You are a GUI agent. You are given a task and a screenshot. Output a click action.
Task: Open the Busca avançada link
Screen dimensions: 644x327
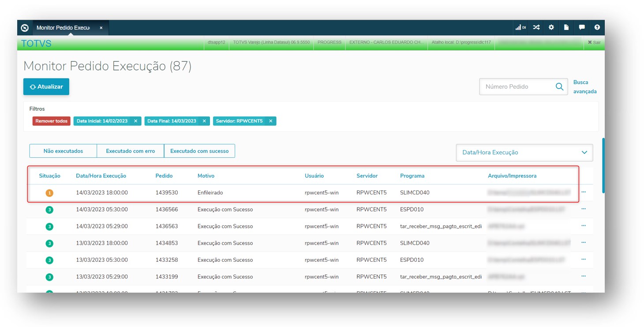[x=584, y=87]
